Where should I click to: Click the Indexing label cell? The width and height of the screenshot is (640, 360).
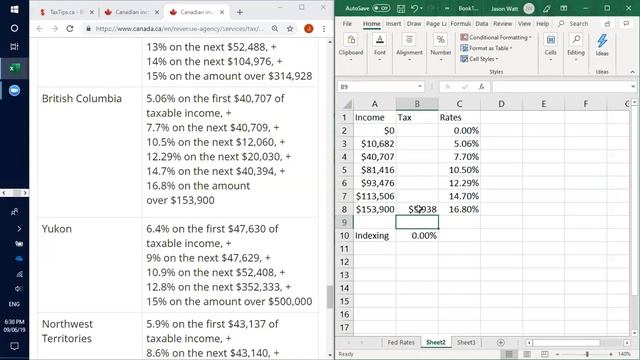(x=374, y=236)
